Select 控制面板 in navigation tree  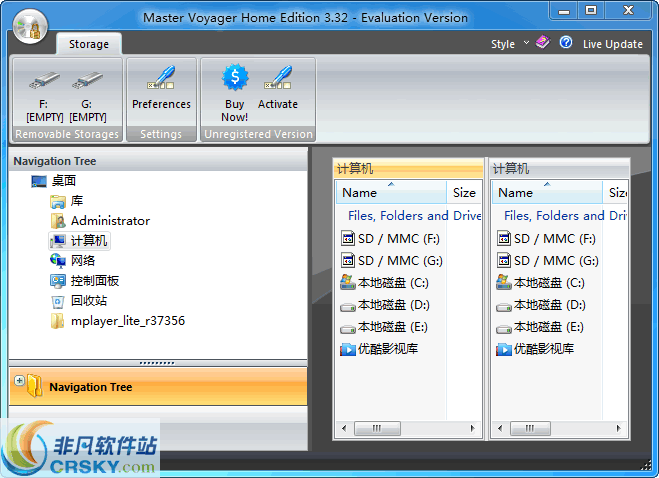tap(95, 280)
